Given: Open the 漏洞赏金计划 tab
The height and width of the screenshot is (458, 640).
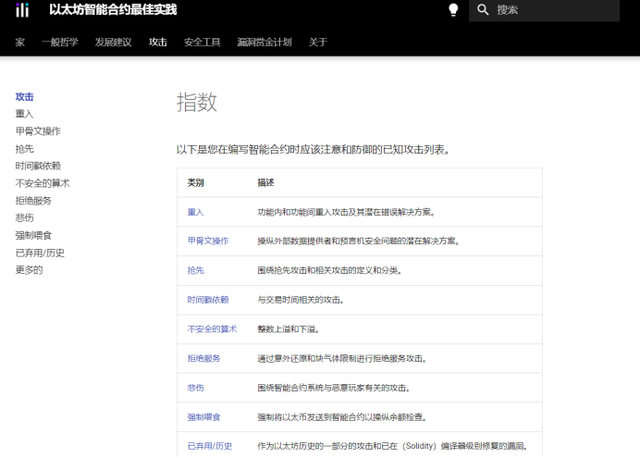Looking at the screenshot, I should [x=264, y=42].
